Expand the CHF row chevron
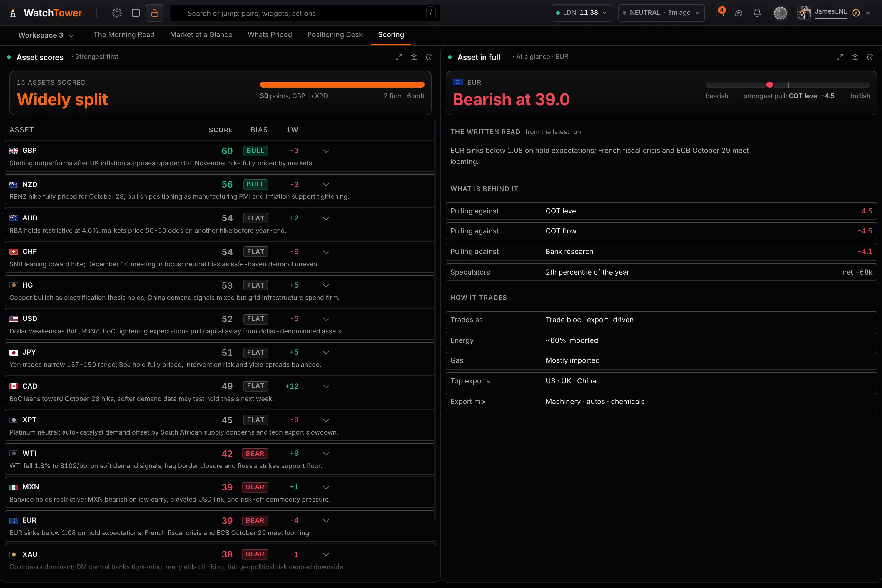Viewport: 882px width, 588px height. [x=326, y=252]
